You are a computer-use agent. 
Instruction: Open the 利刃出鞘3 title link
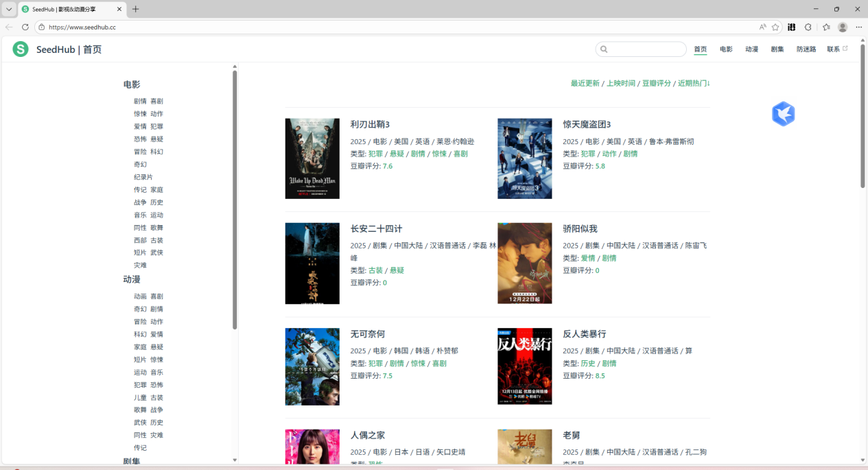(x=370, y=124)
